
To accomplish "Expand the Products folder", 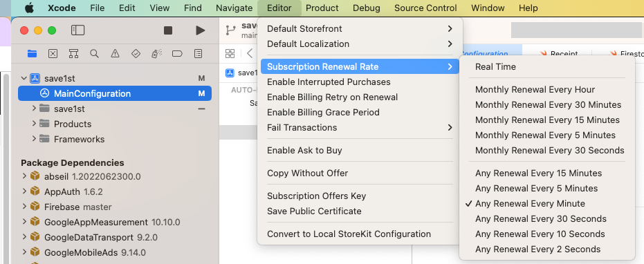I will click(x=35, y=124).
